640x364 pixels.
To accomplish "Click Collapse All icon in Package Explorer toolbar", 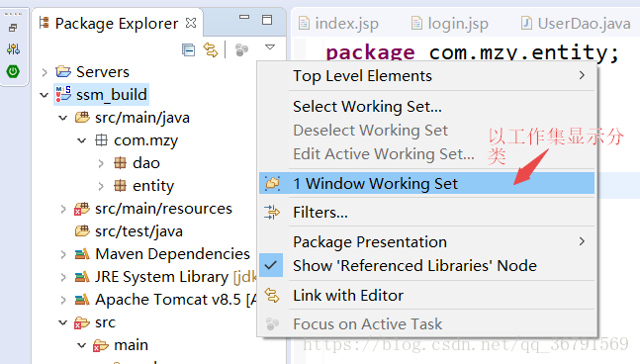I will (x=188, y=49).
